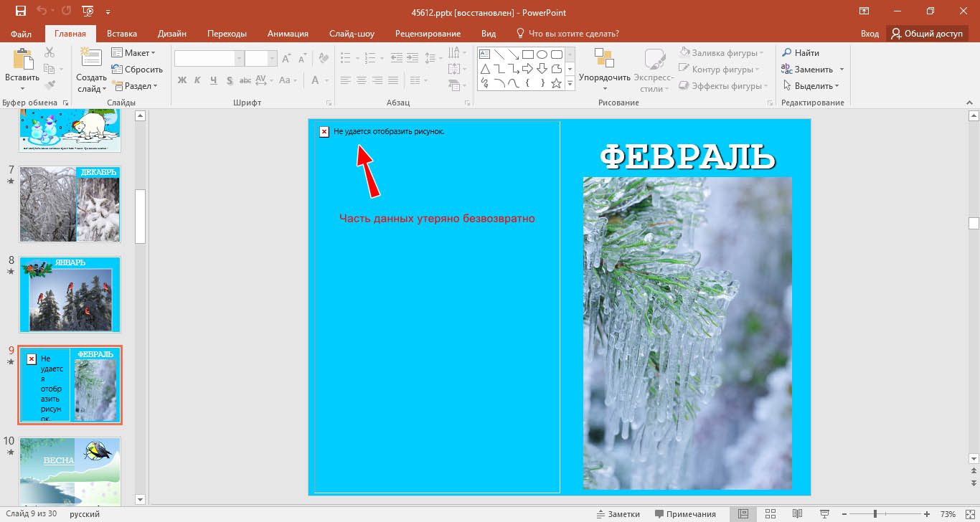Toggle italic (К) formatting
Screen dimensions: 980x522
[198, 80]
